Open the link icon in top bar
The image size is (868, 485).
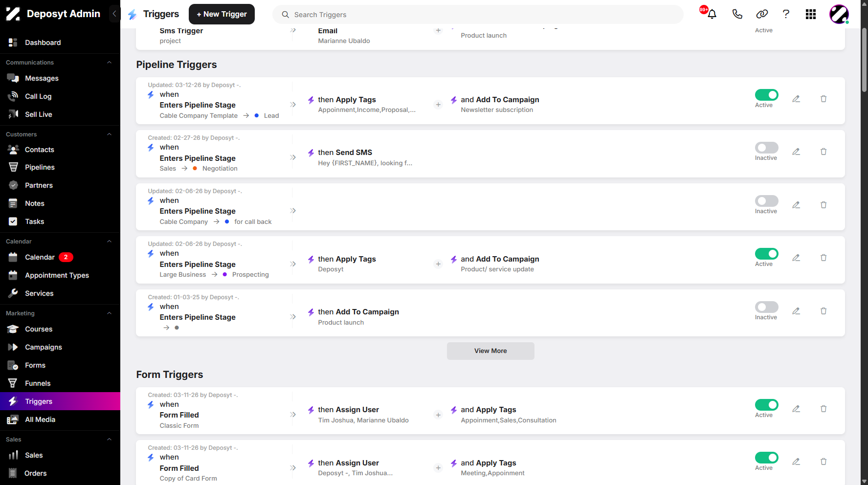coord(762,14)
